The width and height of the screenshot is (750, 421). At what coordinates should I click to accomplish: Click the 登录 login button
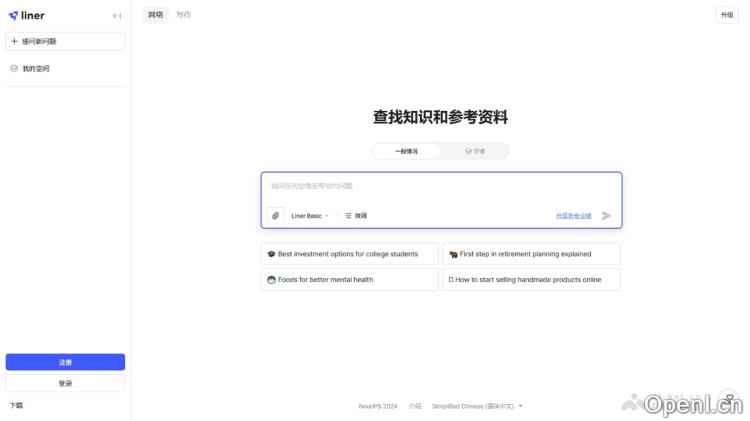click(x=65, y=383)
